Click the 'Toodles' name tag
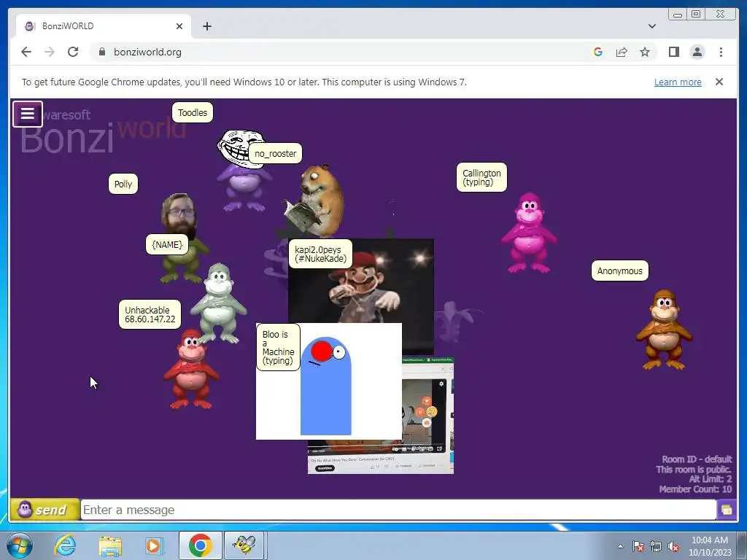Screen dimensions: 747x560 193,113
